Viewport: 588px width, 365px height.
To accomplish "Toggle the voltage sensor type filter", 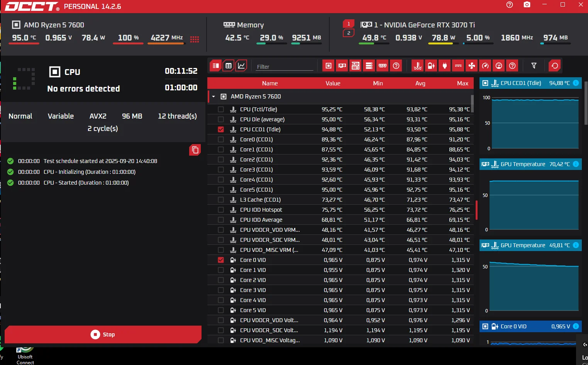I will click(x=431, y=66).
